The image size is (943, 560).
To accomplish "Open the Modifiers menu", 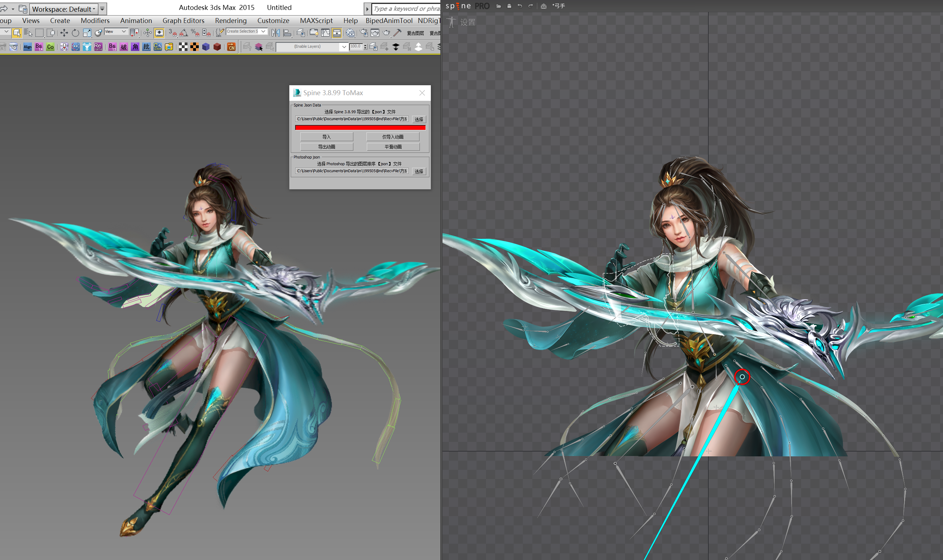I will (95, 21).
